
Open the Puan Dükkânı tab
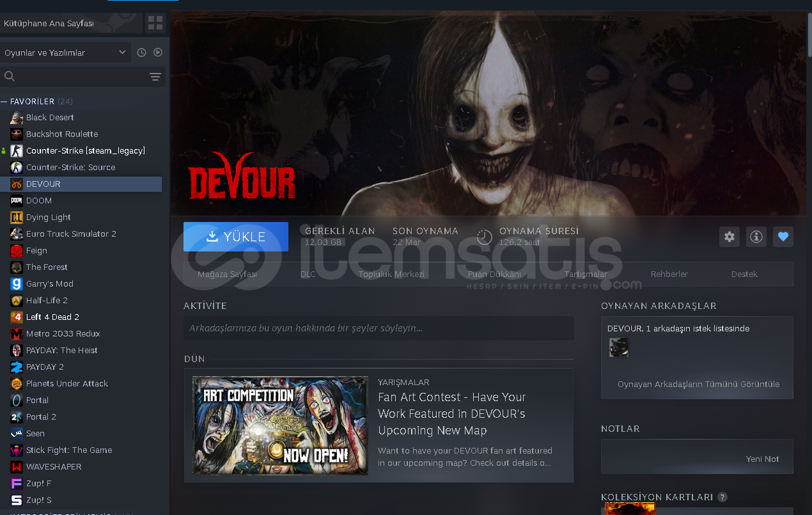494,274
